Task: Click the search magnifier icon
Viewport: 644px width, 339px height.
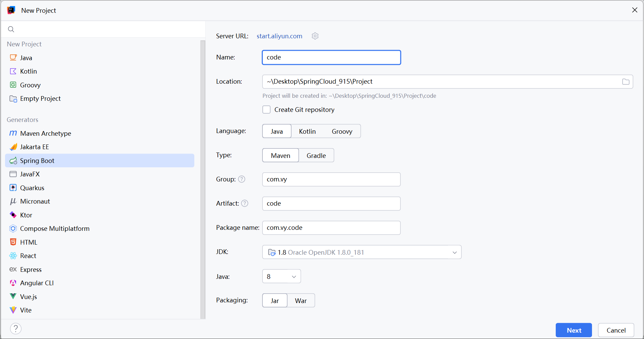Action: click(x=11, y=29)
